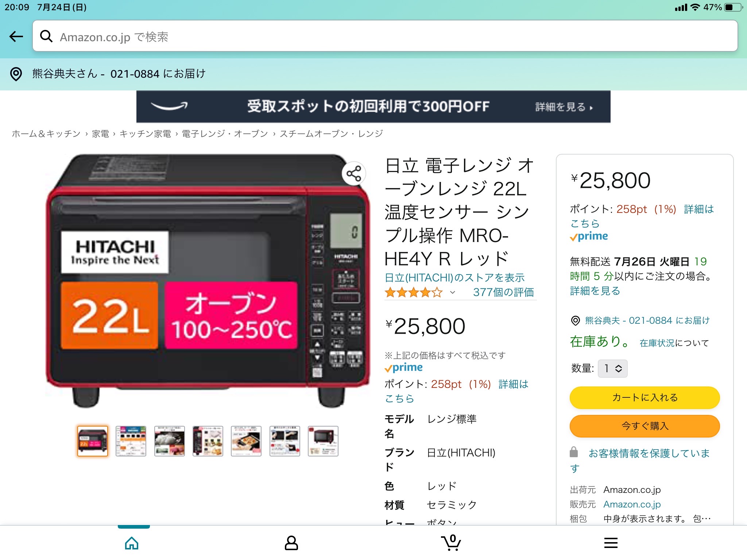Tap the star rating icons

click(x=414, y=292)
